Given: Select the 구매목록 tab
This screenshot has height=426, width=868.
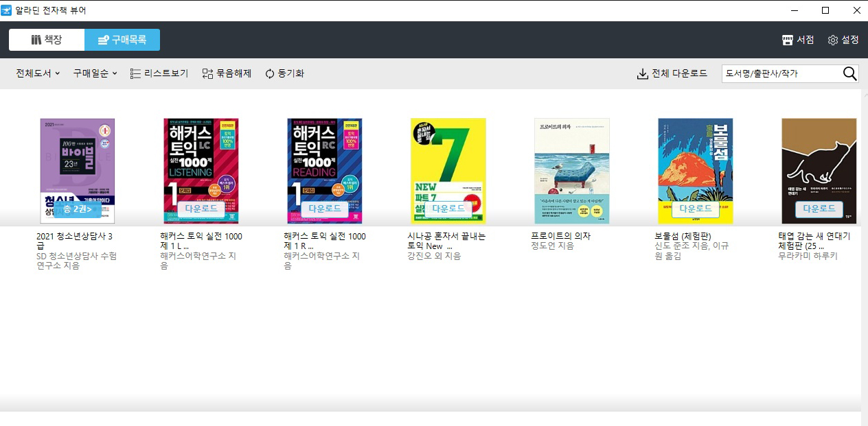Looking at the screenshot, I should coord(122,40).
